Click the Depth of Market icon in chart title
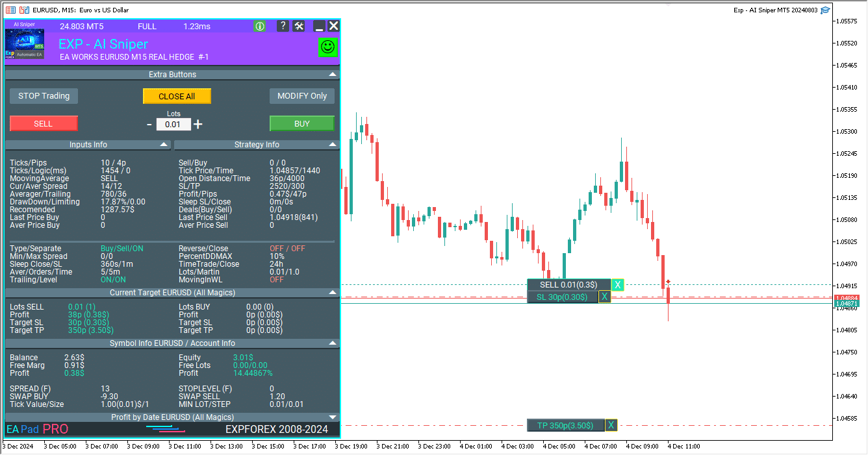868x455 pixels. coord(10,10)
